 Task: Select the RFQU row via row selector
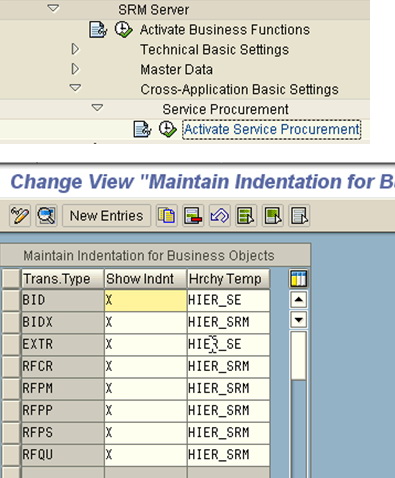11,455
